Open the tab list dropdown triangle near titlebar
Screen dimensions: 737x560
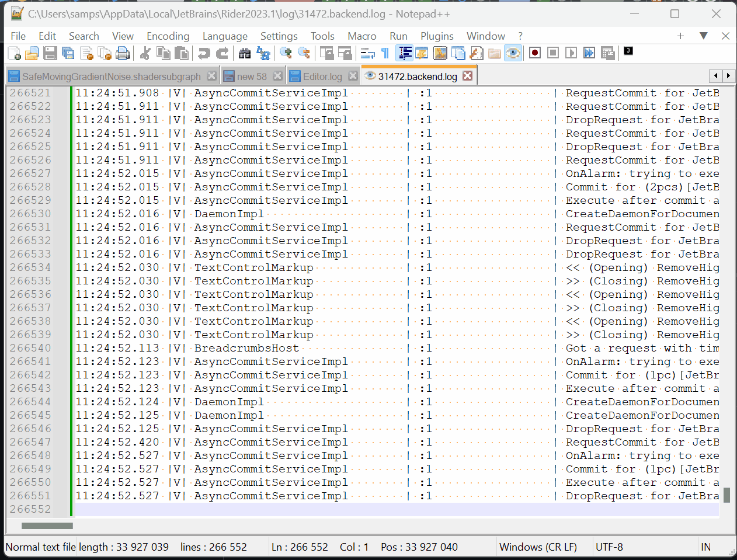pyautogui.click(x=704, y=36)
